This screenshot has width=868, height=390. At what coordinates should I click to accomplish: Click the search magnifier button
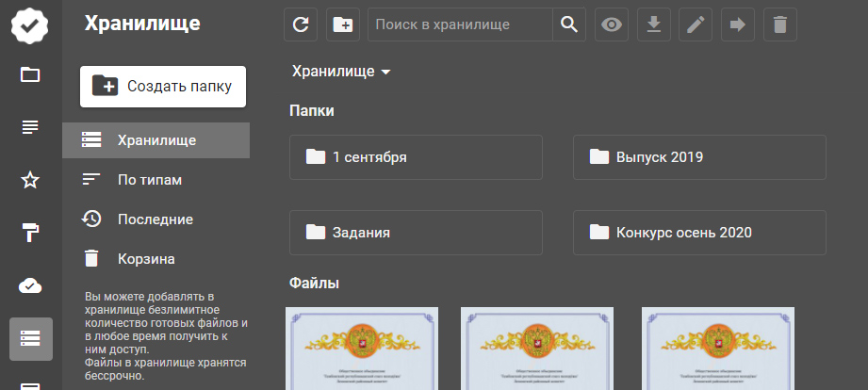pos(569,24)
